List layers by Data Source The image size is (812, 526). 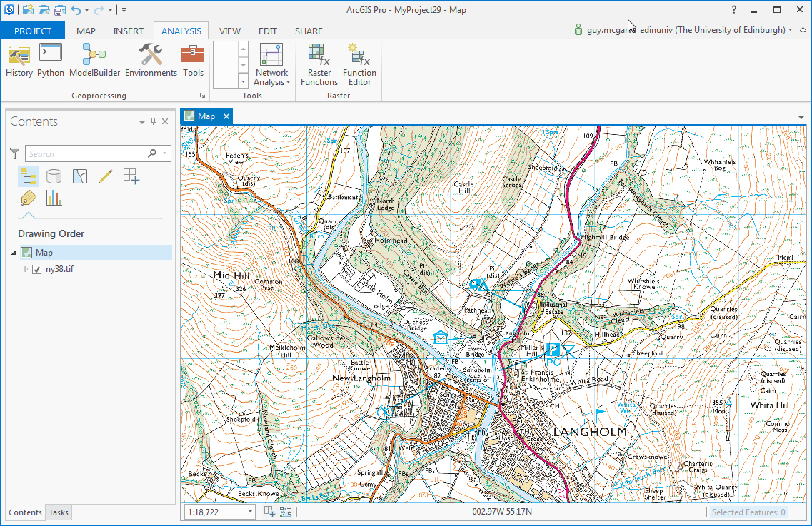pyautogui.click(x=54, y=176)
